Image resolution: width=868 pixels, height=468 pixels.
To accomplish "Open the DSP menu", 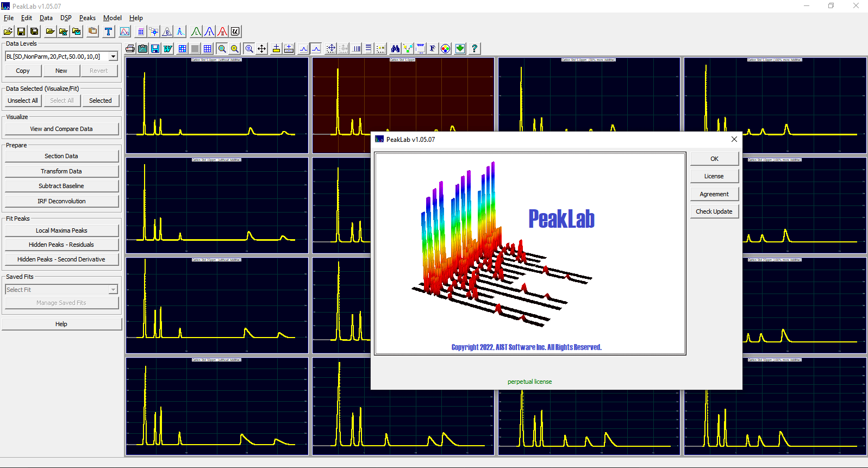I will pyautogui.click(x=66, y=18).
